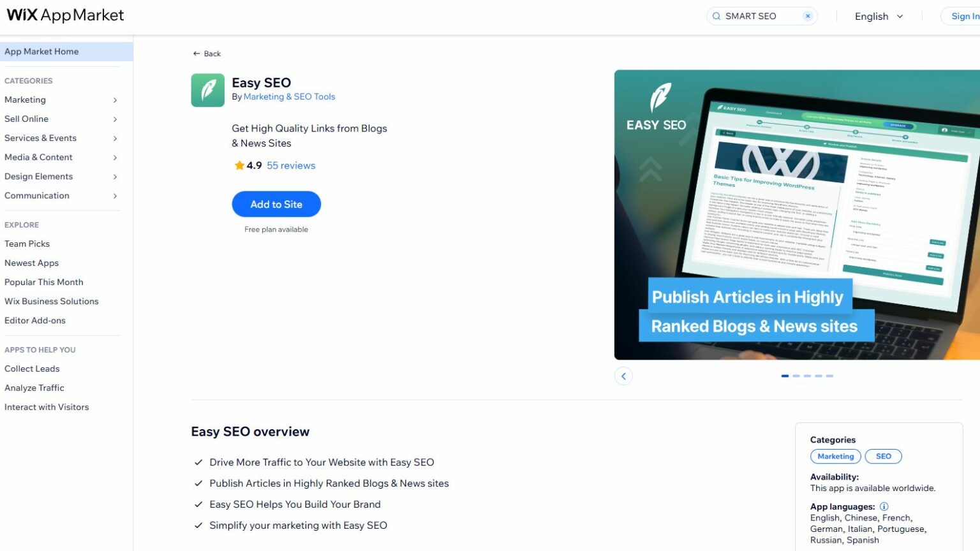The image size is (980, 551).
Task: Expand the Services & Events category
Action: (40, 138)
